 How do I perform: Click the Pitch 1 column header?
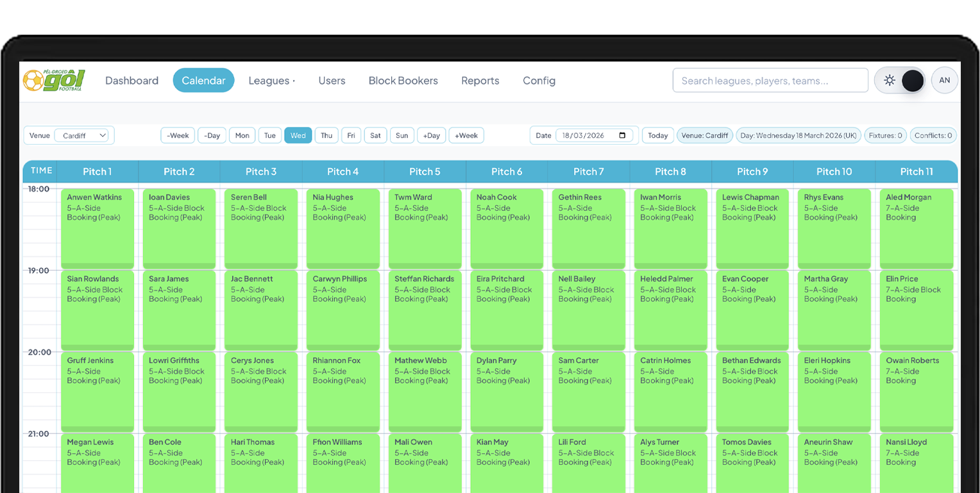97,171
